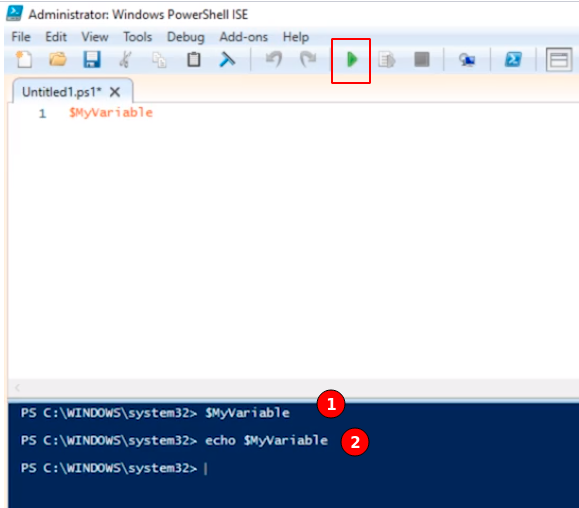Run the selection with the Run Selection icon
Screen dimensions: 579x508
(387, 60)
